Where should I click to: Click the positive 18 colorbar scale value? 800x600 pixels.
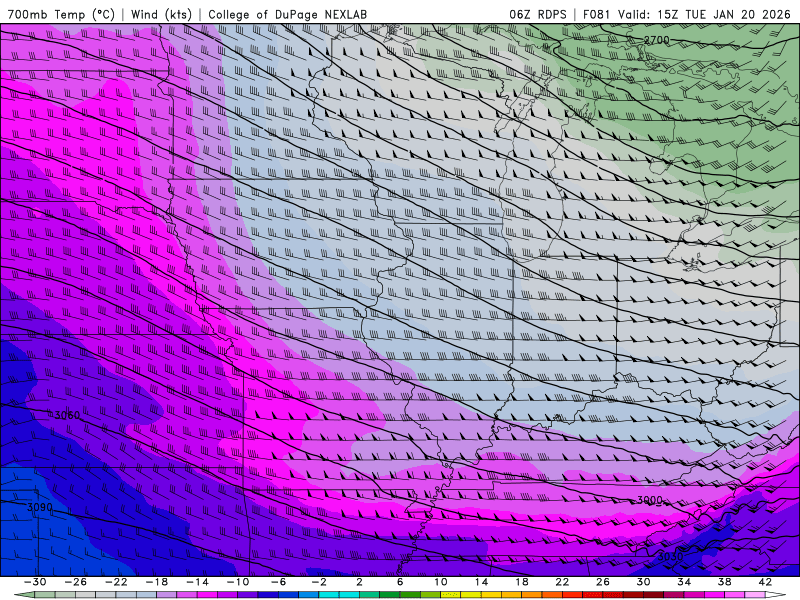[522, 582]
